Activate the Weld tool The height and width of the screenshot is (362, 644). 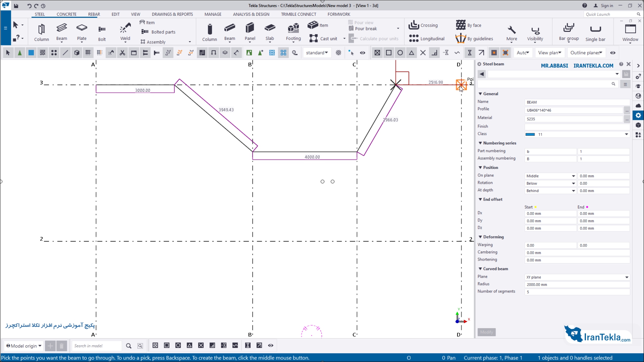pyautogui.click(x=125, y=32)
